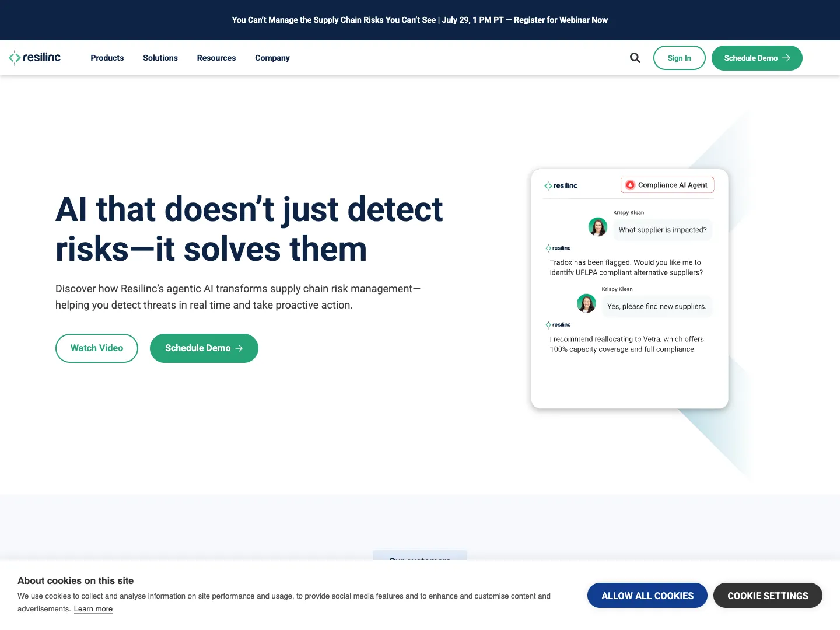Image resolution: width=840 pixels, height=630 pixels.
Task: Click the Learn more cookie link
Action: point(93,609)
